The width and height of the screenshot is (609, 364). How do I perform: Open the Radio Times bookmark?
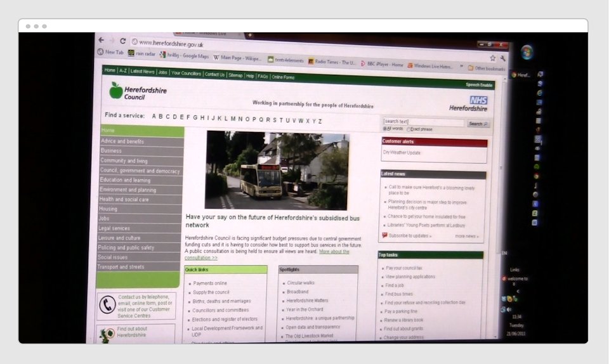[x=332, y=62]
